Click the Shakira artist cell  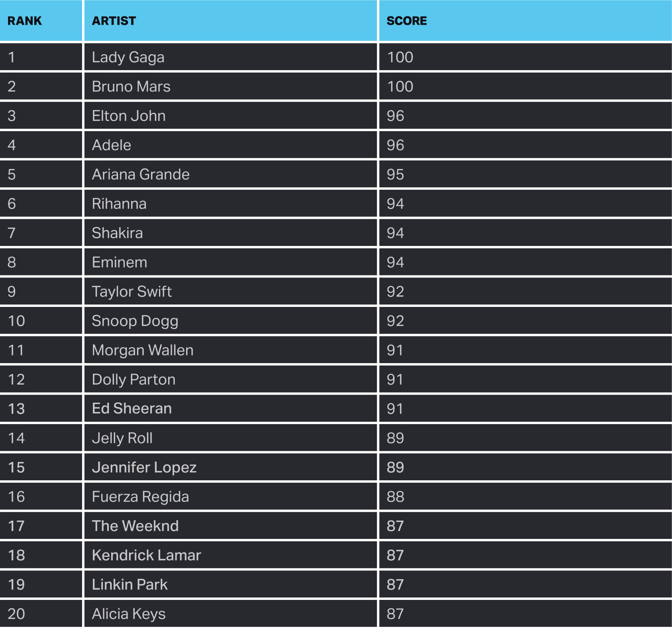(x=117, y=233)
